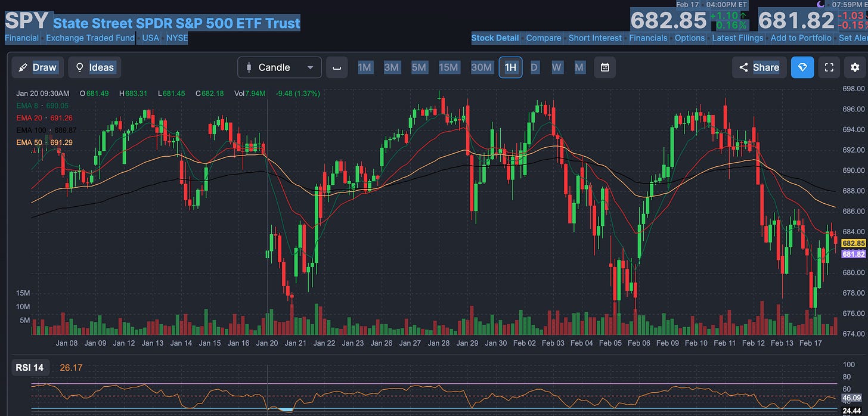The image size is (868, 416).
Task: Click the 682.85 closing price
Action: (x=668, y=21)
